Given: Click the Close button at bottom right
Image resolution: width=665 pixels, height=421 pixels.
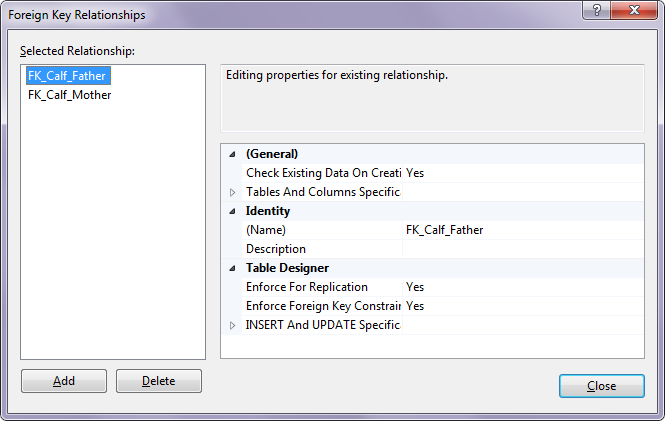Looking at the screenshot, I should tap(601, 386).
